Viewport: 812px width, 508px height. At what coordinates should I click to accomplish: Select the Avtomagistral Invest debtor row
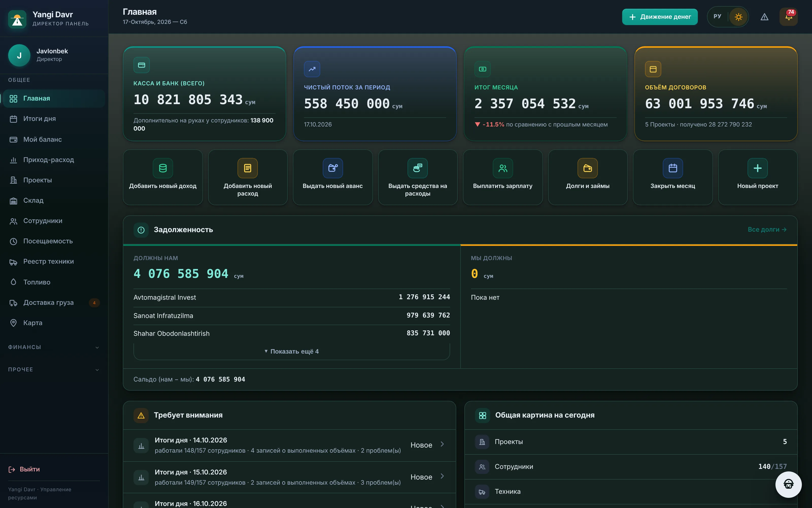pos(292,297)
